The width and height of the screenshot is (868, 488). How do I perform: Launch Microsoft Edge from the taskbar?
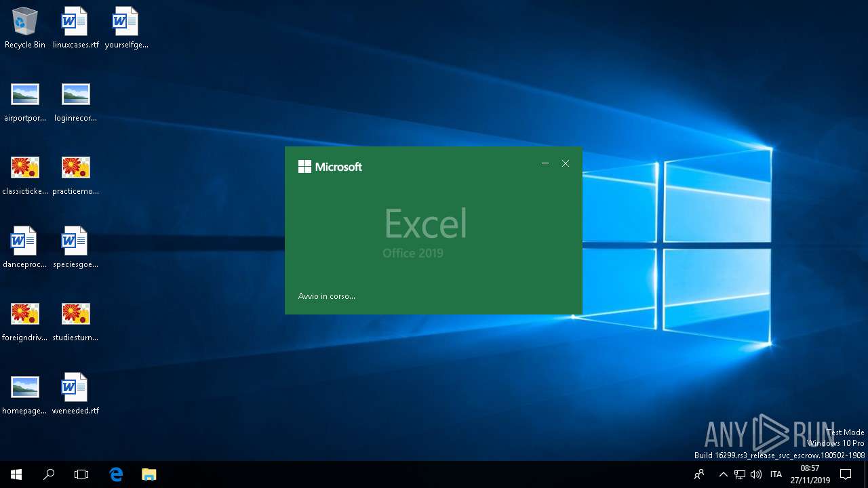116,474
